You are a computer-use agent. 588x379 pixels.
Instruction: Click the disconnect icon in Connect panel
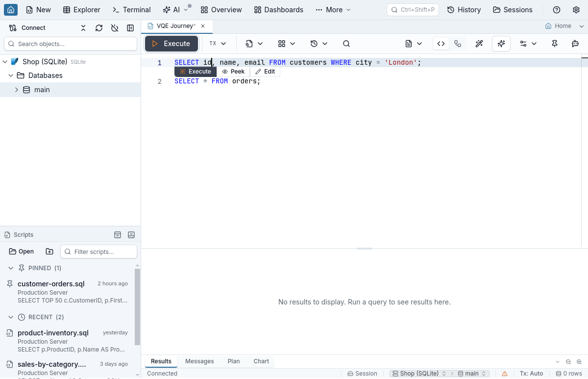(115, 28)
